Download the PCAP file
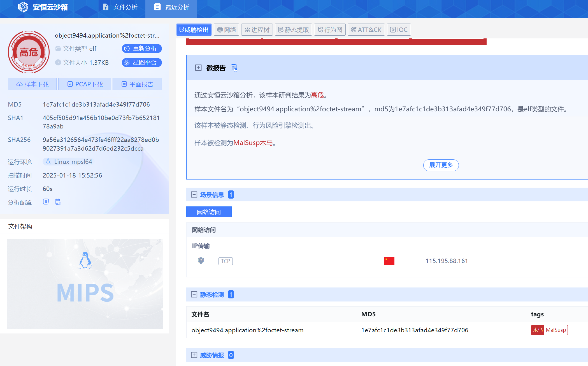Image resolution: width=588 pixels, height=366 pixels. click(85, 84)
